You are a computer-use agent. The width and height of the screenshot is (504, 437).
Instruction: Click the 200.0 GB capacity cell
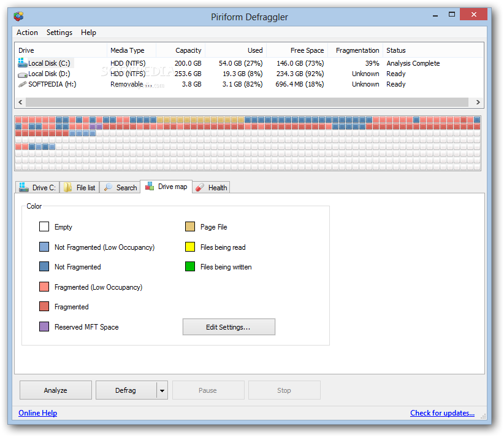[188, 63]
